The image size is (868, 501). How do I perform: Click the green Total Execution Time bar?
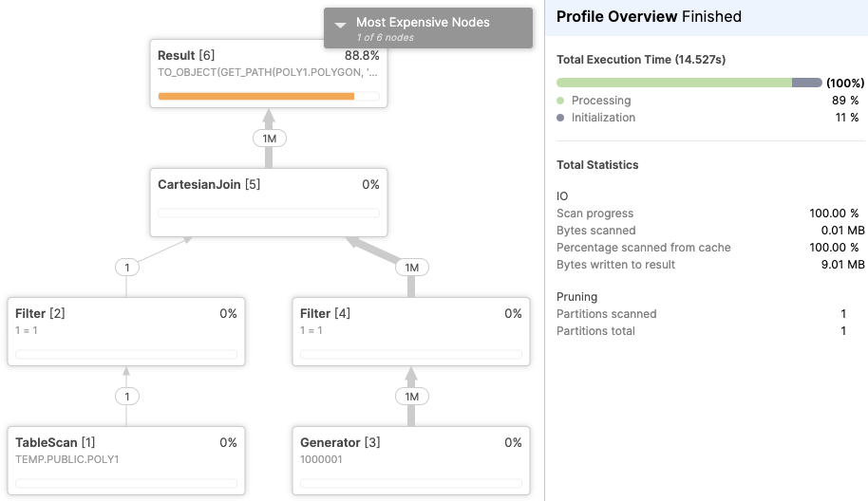[674, 83]
